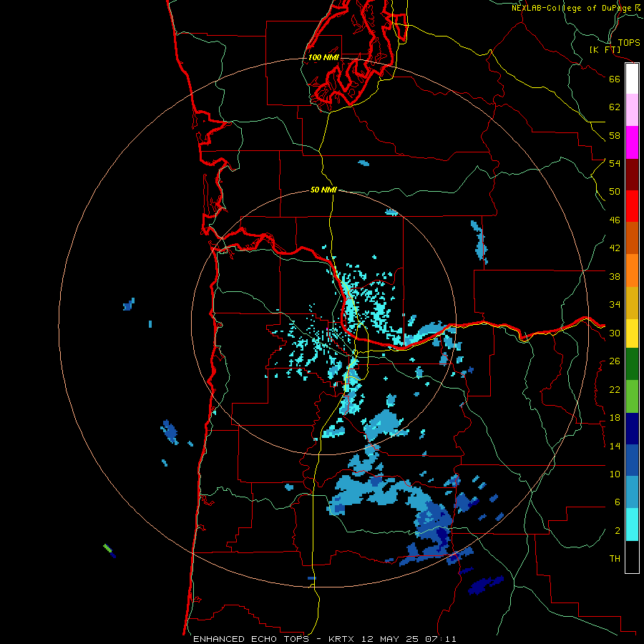Click the KRTX station identifier
This screenshot has height=644, width=644.
coord(341,639)
